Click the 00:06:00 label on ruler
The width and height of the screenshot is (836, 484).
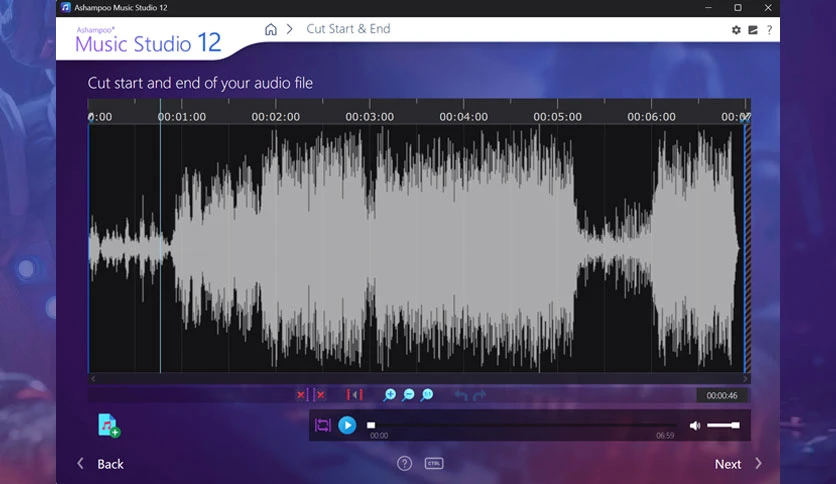(x=651, y=117)
